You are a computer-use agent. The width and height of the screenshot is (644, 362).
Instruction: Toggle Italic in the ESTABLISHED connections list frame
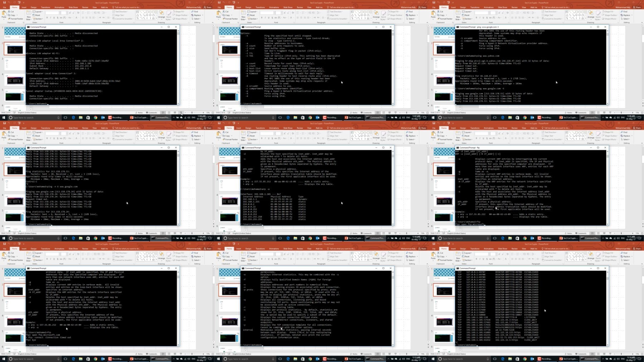tap(480, 259)
